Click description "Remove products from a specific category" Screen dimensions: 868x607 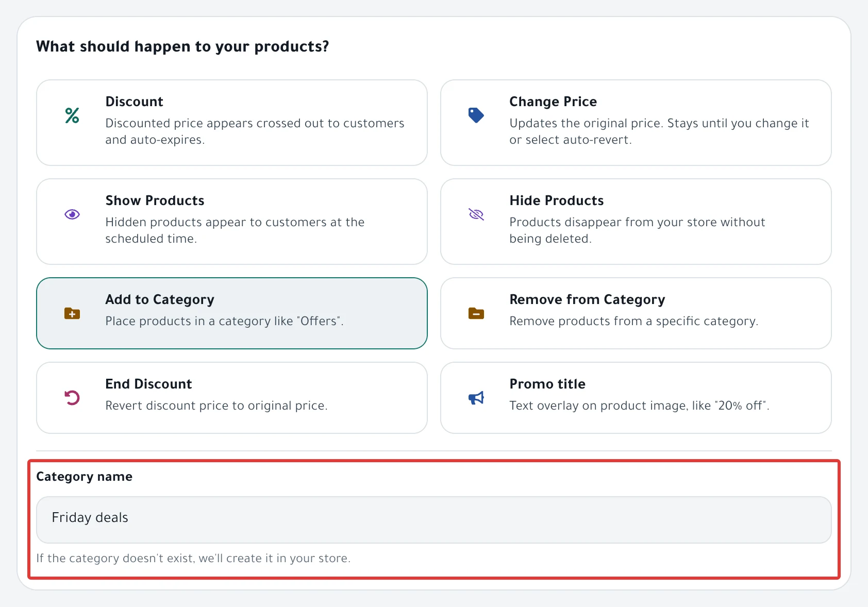(x=634, y=321)
